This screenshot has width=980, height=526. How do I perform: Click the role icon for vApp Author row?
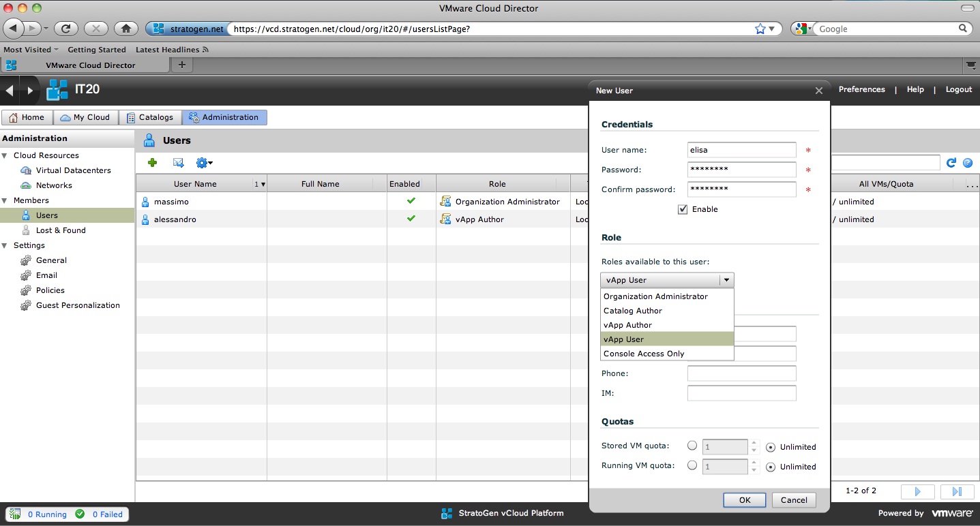(446, 219)
